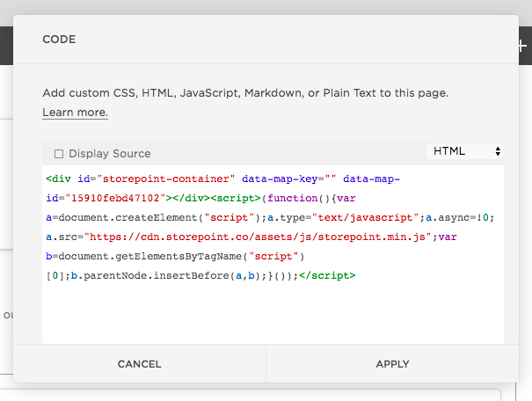Click the getElementsByTagName code text

click(179, 256)
